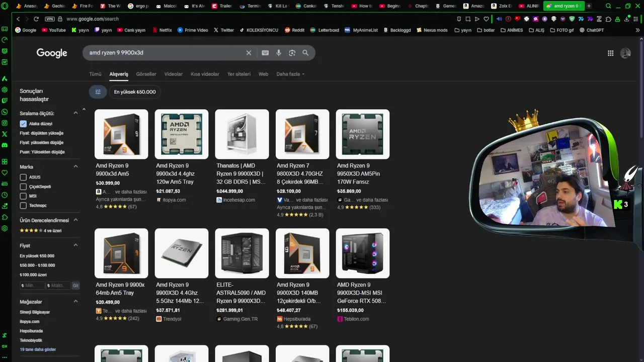
Task: Pin the page with the pinboard icon
Action: 459,19
